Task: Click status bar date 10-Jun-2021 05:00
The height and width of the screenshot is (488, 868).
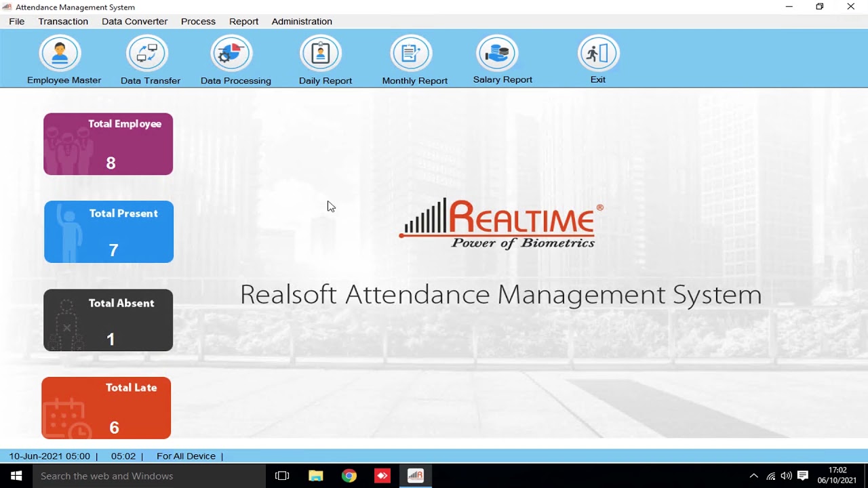Action: [x=50, y=456]
